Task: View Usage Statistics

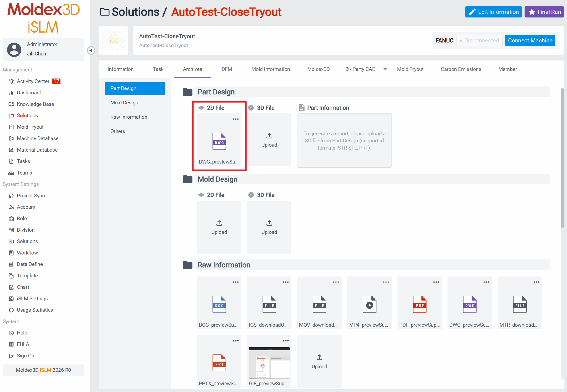Action: click(35, 310)
